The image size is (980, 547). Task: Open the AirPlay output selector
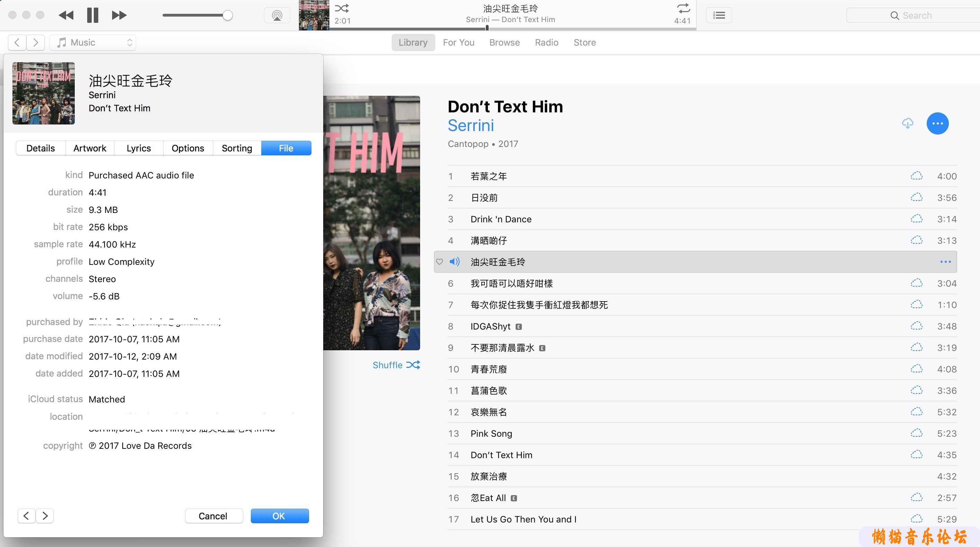coord(277,15)
